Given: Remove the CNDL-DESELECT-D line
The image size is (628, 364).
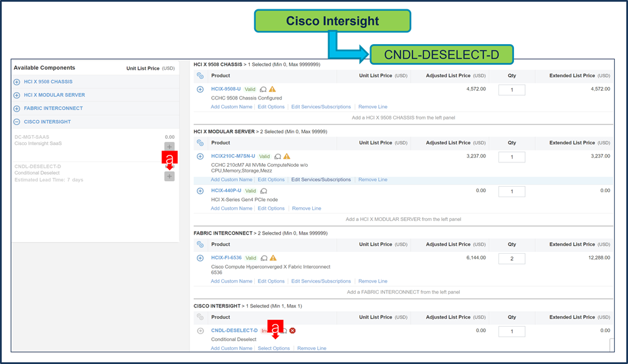Looking at the screenshot, I should click(312, 348).
